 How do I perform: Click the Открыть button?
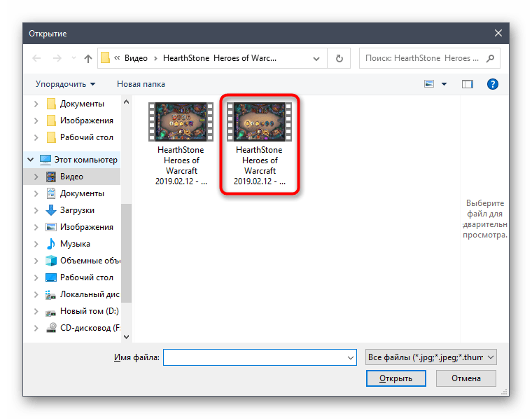[x=395, y=378]
